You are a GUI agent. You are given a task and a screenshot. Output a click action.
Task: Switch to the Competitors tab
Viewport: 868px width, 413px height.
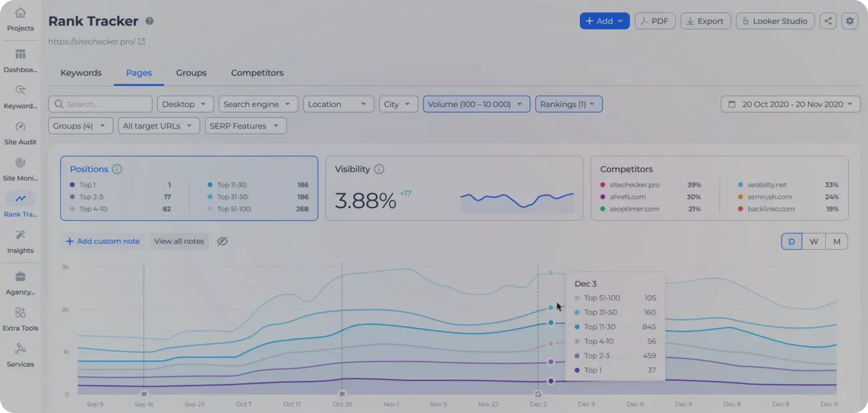point(257,73)
